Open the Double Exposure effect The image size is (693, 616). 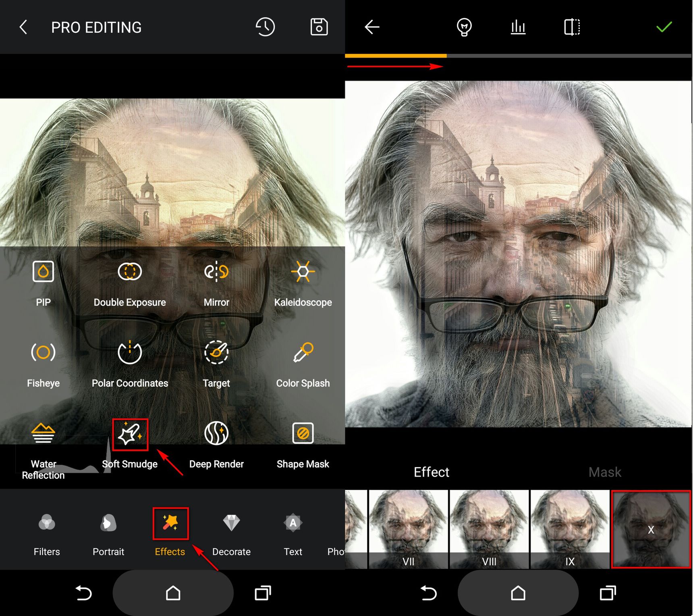[130, 271]
